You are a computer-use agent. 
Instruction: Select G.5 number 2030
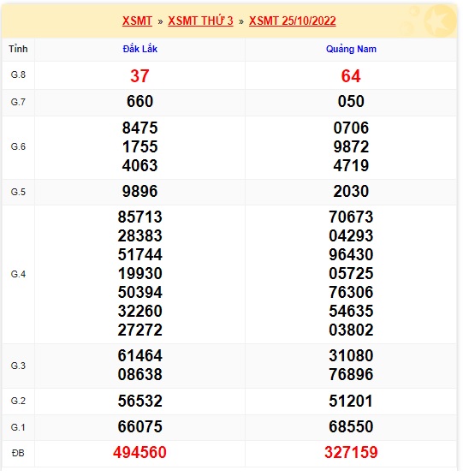tap(351, 191)
